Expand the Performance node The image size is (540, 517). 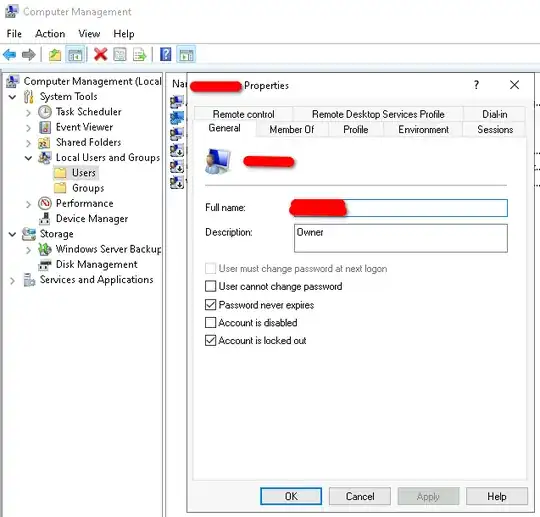(29, 204)
